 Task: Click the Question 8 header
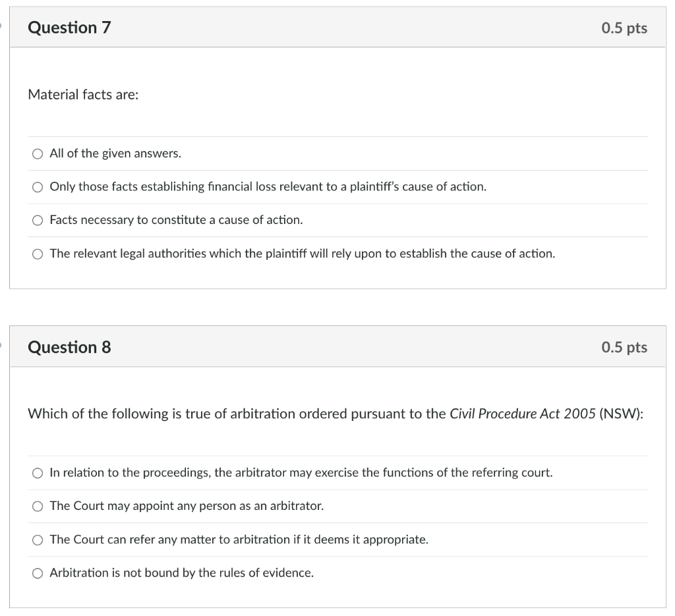click(x=69, y=347)
